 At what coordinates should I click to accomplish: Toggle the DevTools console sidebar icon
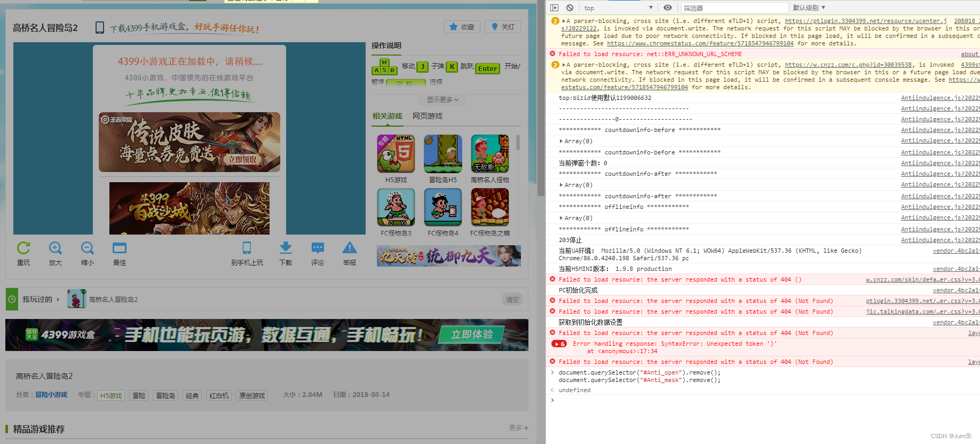pos(554,7)
